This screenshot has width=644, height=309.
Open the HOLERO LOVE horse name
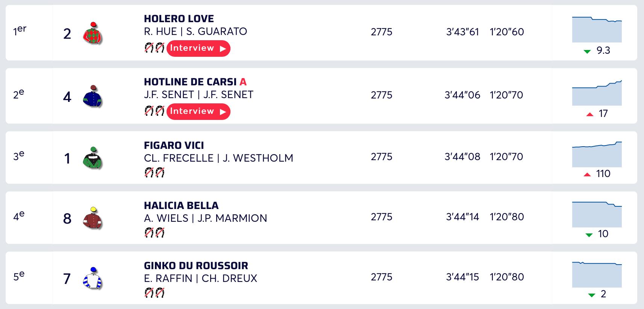(179, 19)
